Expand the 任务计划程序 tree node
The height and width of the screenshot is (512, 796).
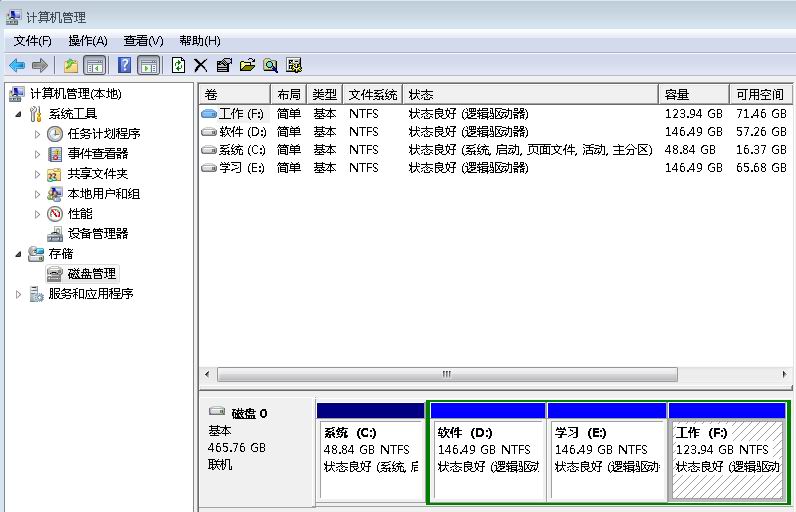[x=38, y=134]
